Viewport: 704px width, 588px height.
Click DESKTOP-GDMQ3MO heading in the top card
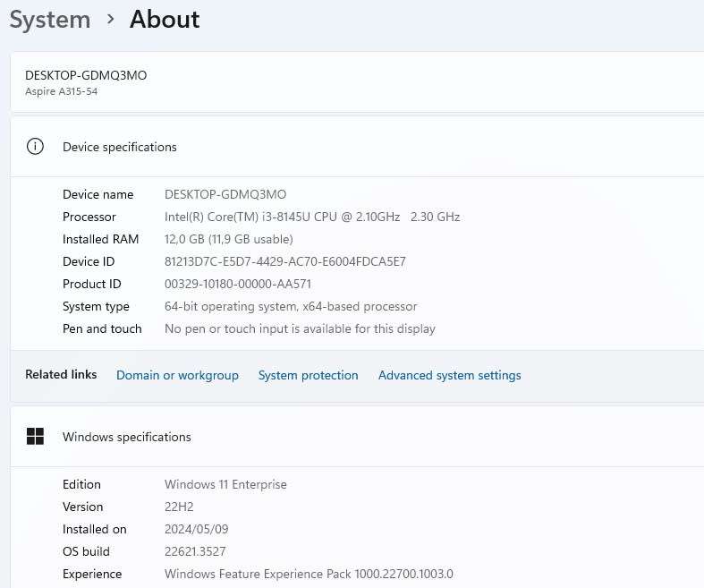(86, 75)
